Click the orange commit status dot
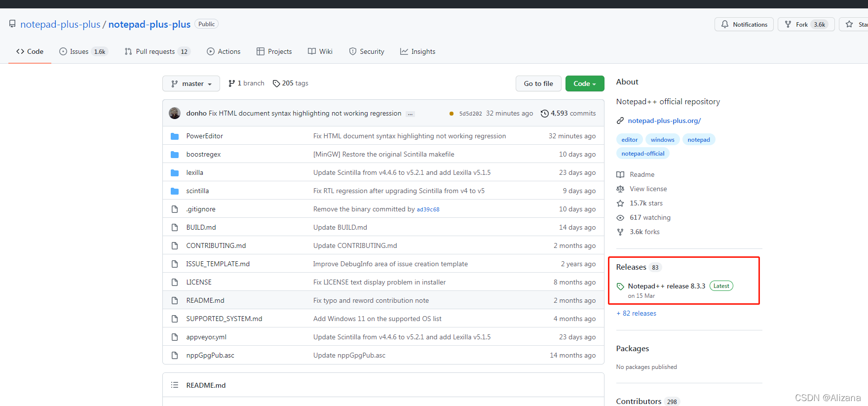Screen dimensions: 868x406 click(452, 114)
